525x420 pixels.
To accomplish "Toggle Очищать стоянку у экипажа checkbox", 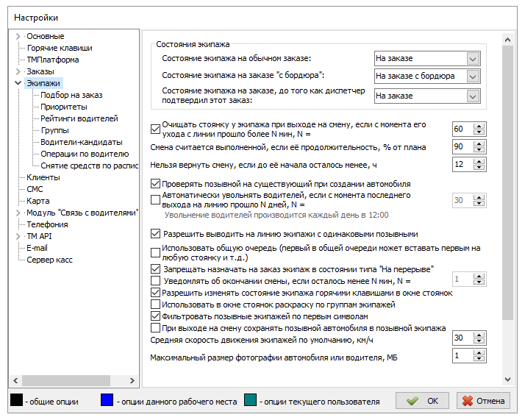I will (x=155, y=129).
